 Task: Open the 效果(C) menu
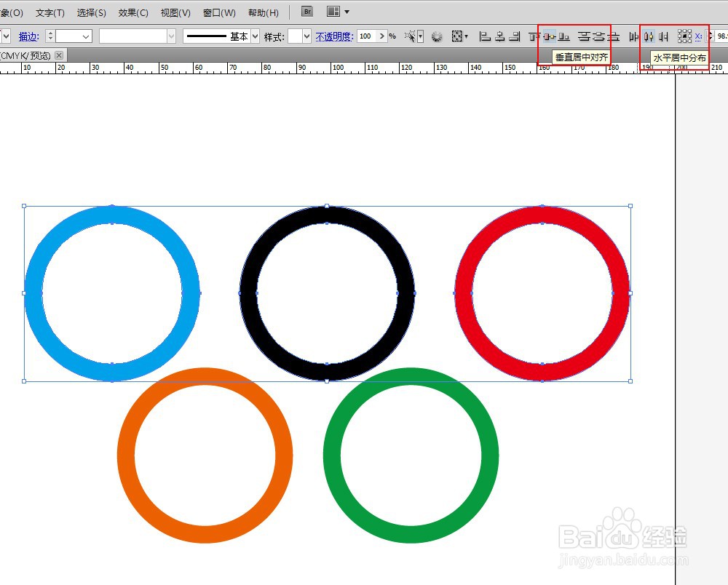pyautogui.click(x=133, y=12)
